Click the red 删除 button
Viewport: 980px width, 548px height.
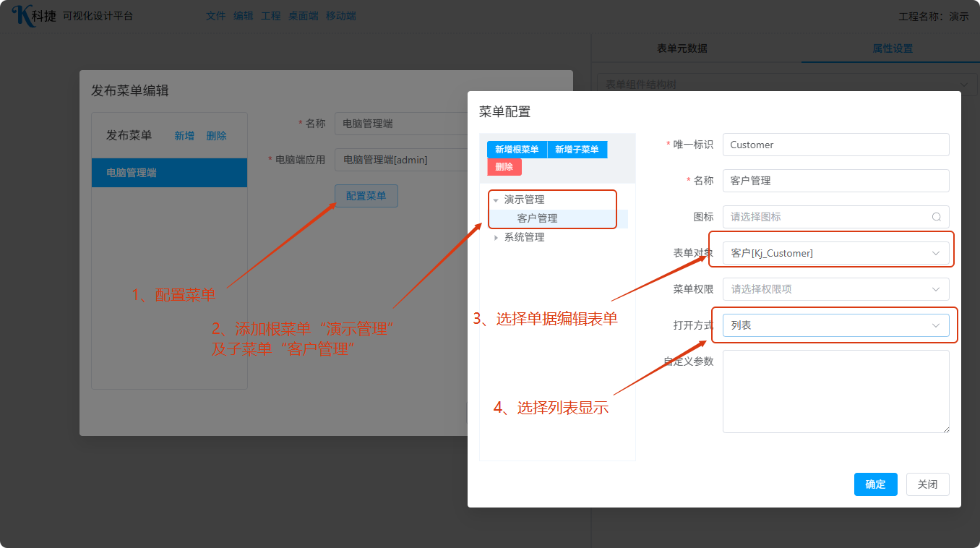point(504,167)
